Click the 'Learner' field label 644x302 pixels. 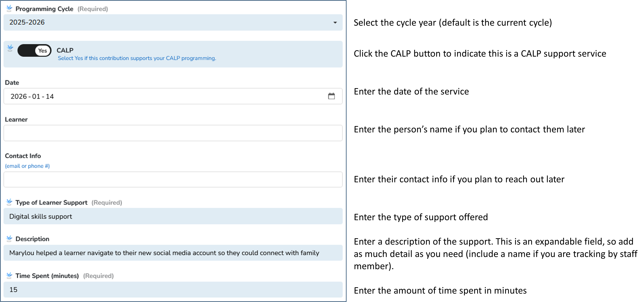[x=16, y=119]
